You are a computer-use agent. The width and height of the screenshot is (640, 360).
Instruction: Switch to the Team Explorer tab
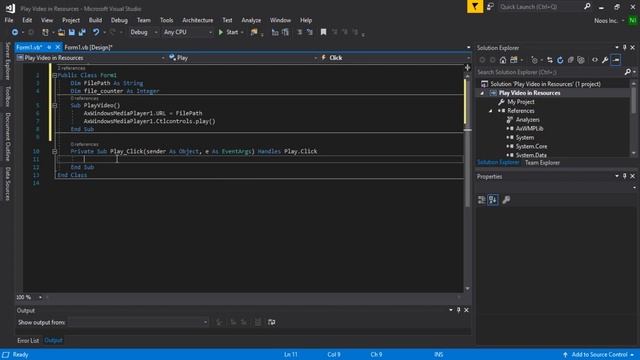(x=542, y=163)
